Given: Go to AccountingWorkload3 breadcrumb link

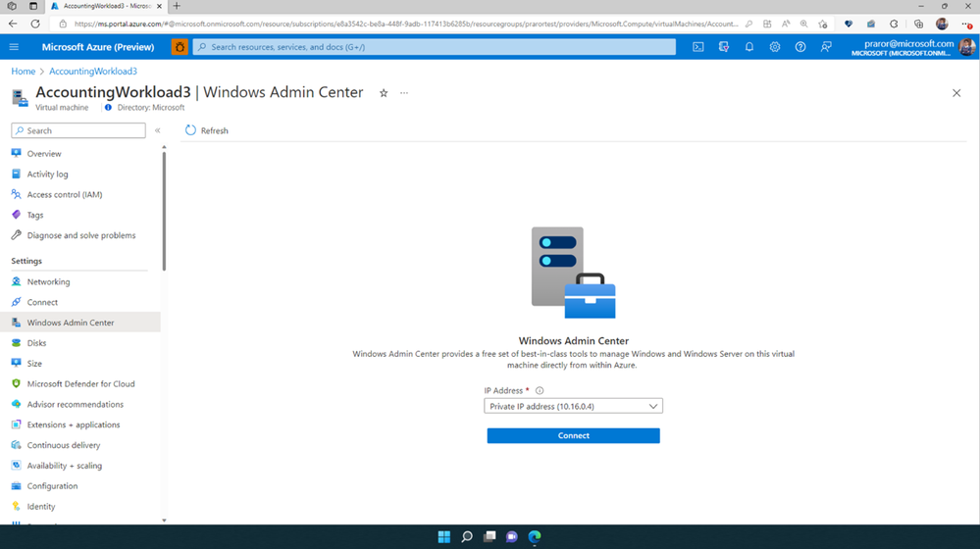Looking at the screenshot, I should 93,72.
